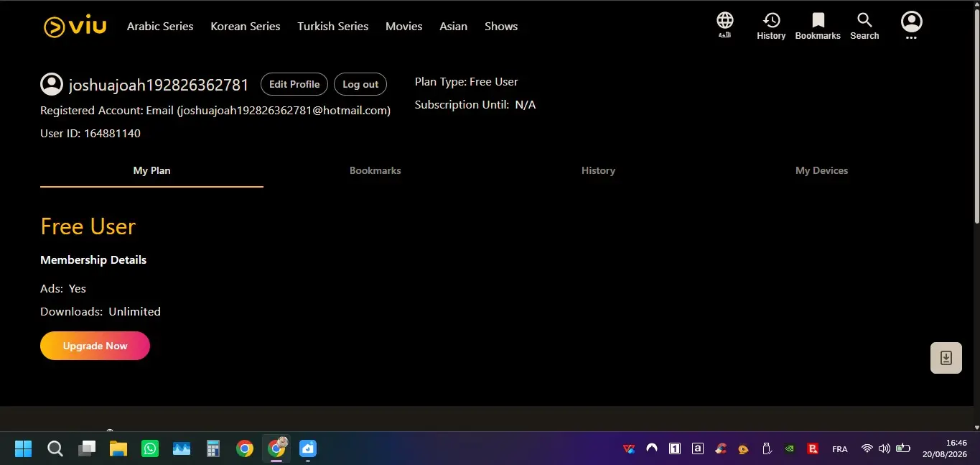Open the Calculator from the taskbar
Viewport: 980px width, 465px height.
click(x=213, y=449)
